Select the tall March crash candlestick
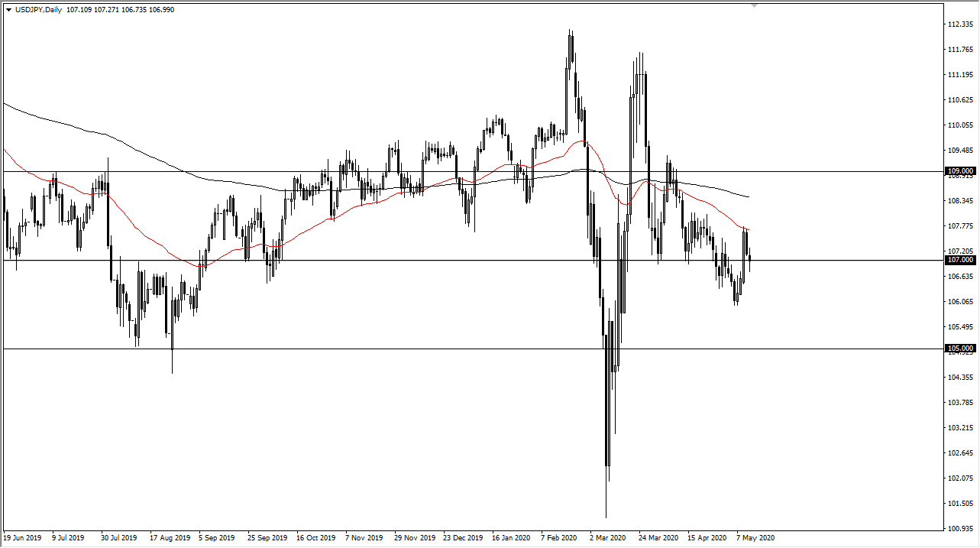The height and width of the screenshot is (548, 980). pyautogui.click(x=608, y=382)
